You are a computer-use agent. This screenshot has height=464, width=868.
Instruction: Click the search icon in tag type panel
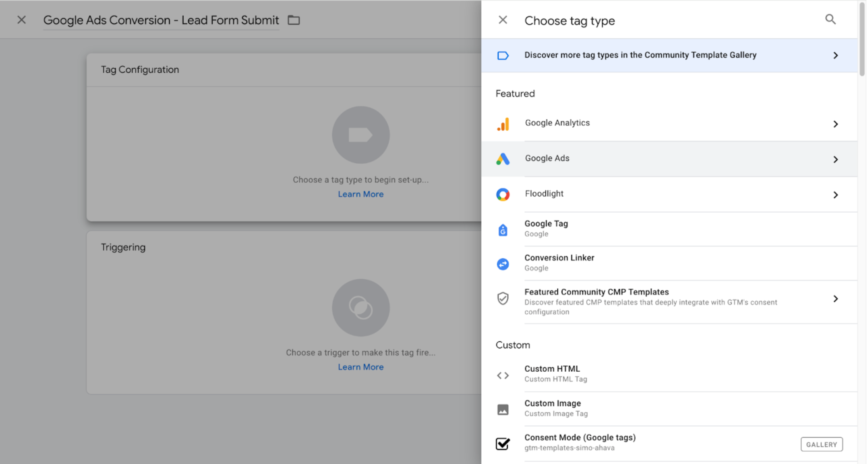coord(830,19)
